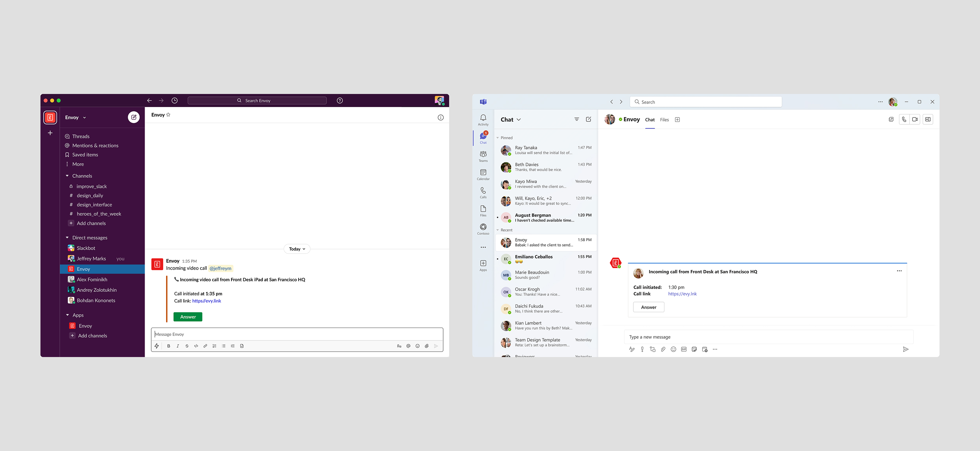Image resolution: width=980 pixels, height=451 pixels.
Task: Collapse the Pinned chats group in Teams
Action: (498, 138)
